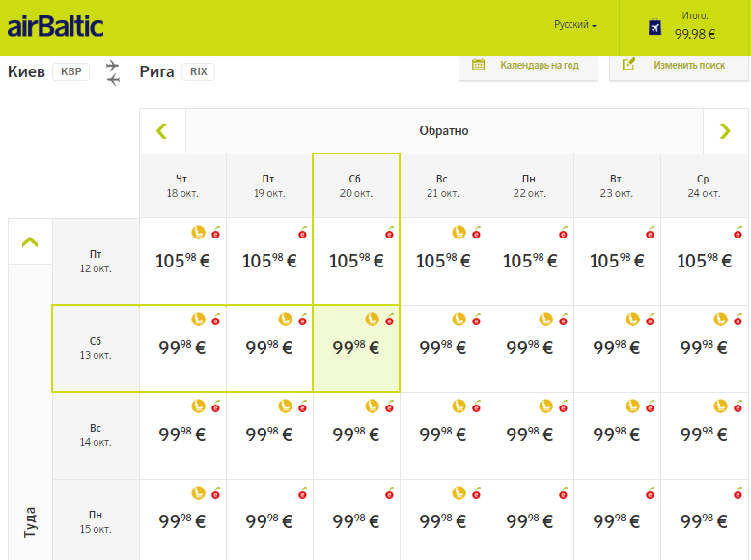Choose 99.98 € fare for 14 окт. and 18 окт.
The image size is (751, 560).
click(x=182, y=435)
